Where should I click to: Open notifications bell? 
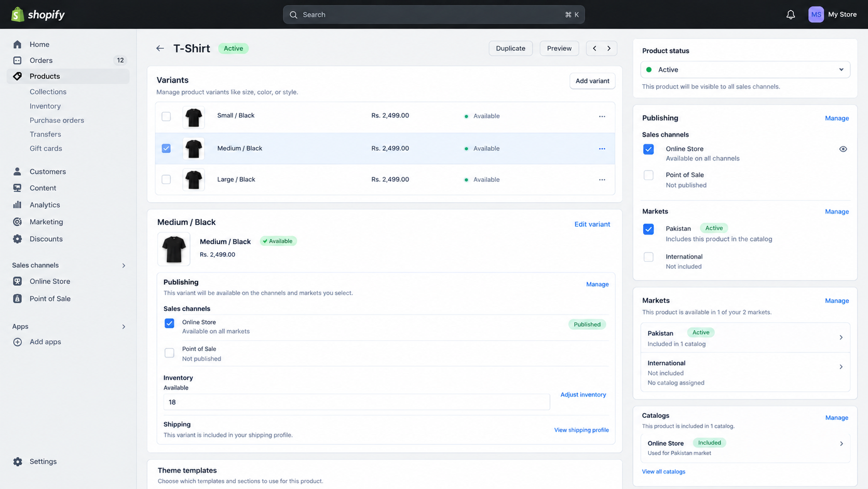pyautogui.click(x=790, y=15)
